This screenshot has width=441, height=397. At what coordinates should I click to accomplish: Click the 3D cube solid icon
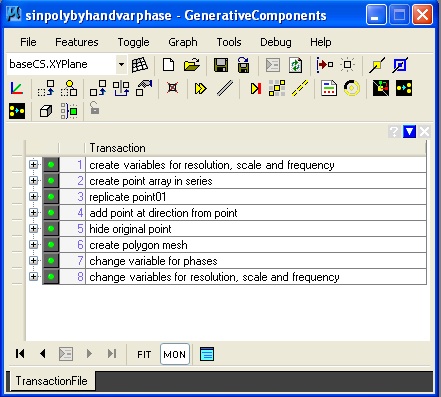point(46,111)
